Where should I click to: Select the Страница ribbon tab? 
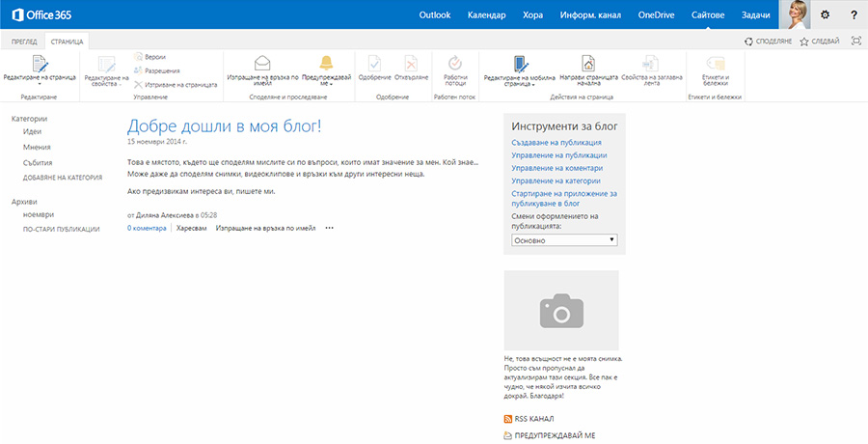click(x=67, y=42)
